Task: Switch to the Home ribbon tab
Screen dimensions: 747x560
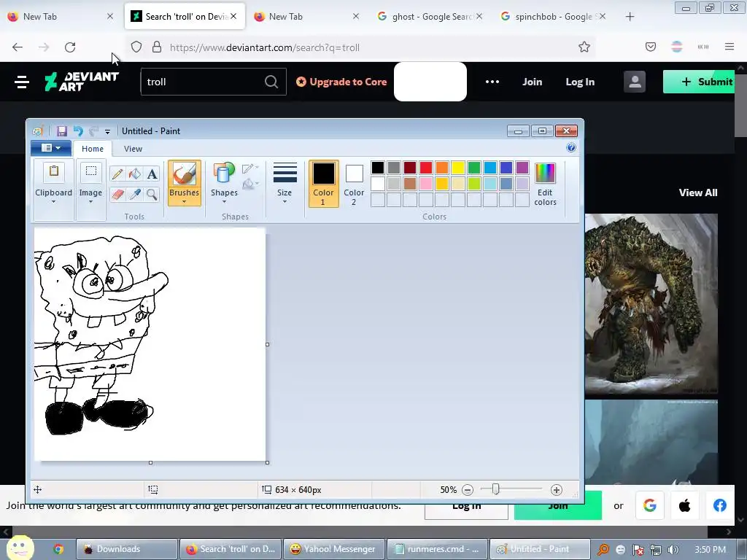Action: tap(93, 149)
